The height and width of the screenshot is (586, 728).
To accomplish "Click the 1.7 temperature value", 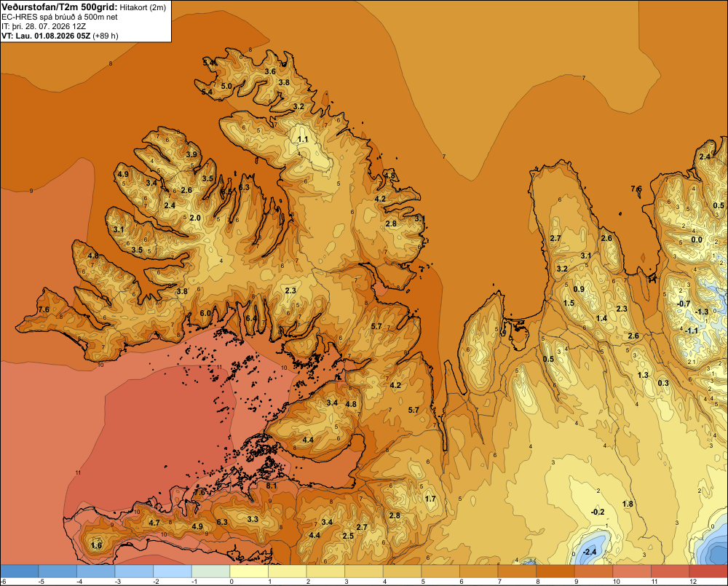I will 430,499.
